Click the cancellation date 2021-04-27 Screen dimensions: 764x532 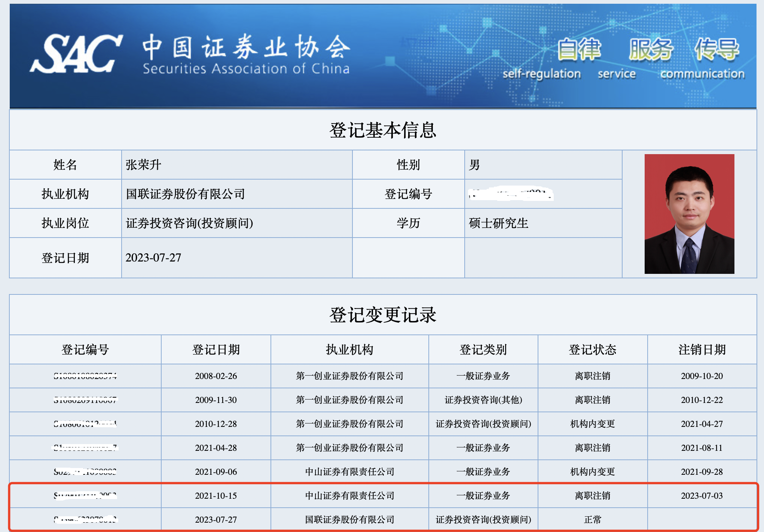click(x=702, y=424)
